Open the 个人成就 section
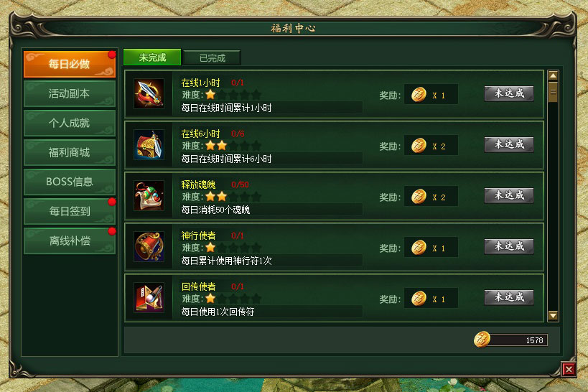 (x=70, y=123)
